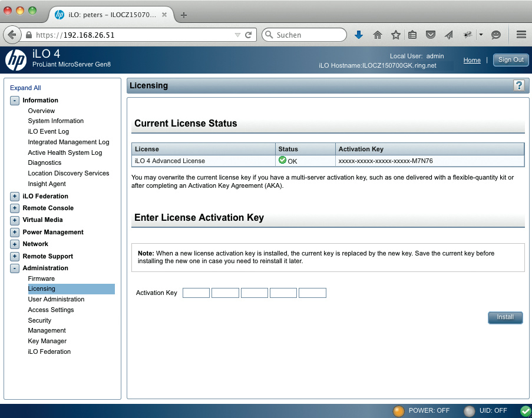Click the Sign Out button
The height and width of the screenshot is (418, 532).
[x=511, y=60]
